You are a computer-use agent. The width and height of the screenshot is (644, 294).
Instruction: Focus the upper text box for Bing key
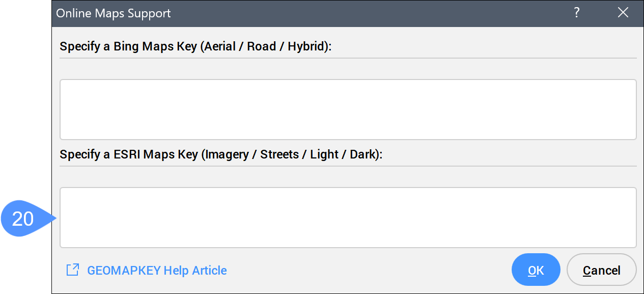(x=348, y=109)
